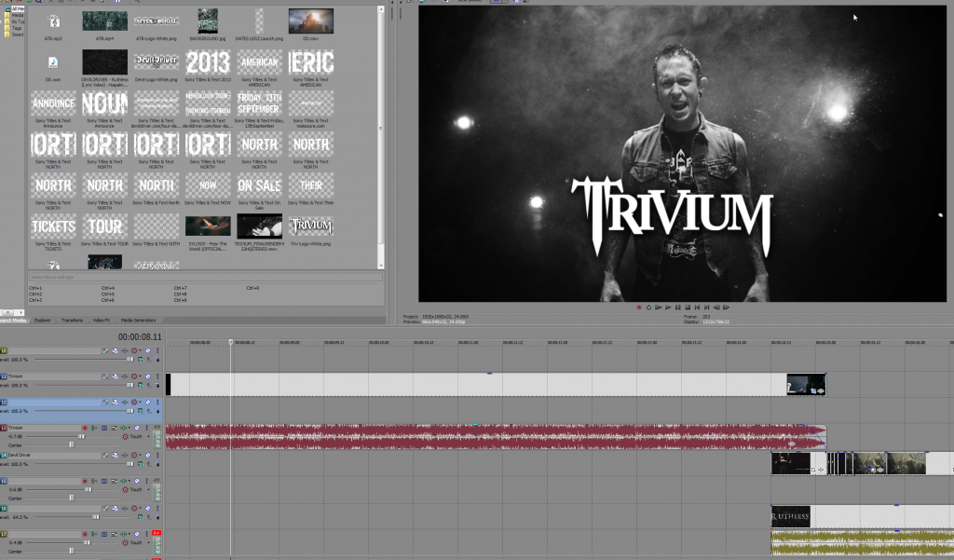Open track motion on selected track 12
This screenshot has width=954, height=560.
(x=115, y=403)
